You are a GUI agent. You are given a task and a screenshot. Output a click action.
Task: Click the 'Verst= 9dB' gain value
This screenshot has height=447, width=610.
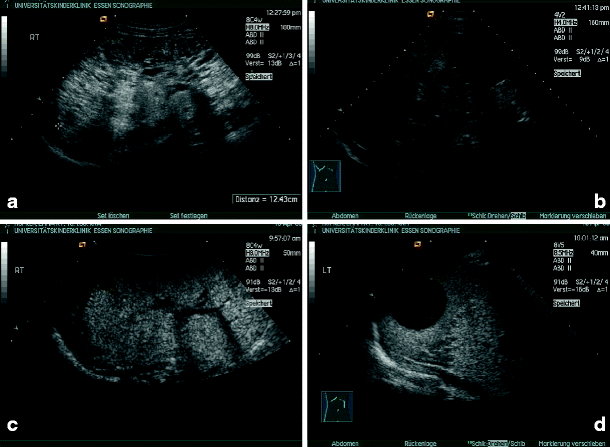click(572, 60)
